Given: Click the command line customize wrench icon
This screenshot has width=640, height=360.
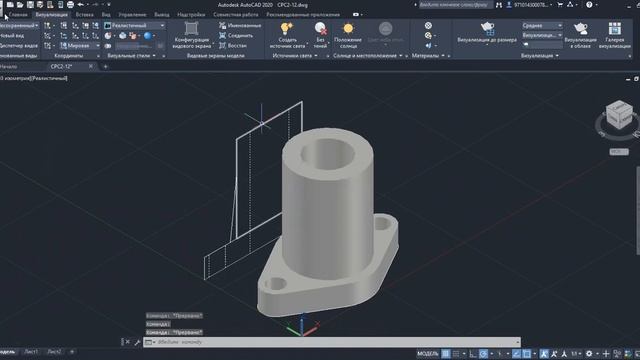Looking at the screenshot, I should coord(137,342).
